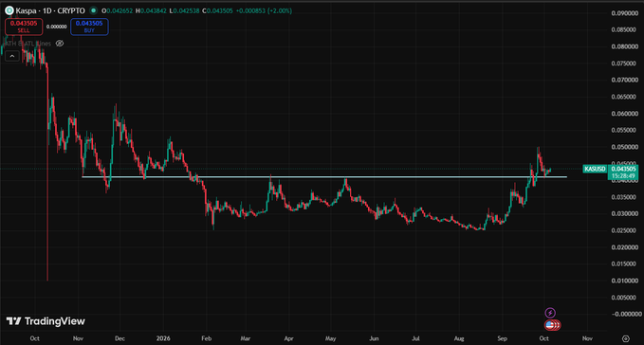Screen dimensions: 644x345
Task: Click the Kaspa coin logo icon
Action: click(x=9, y=10)
